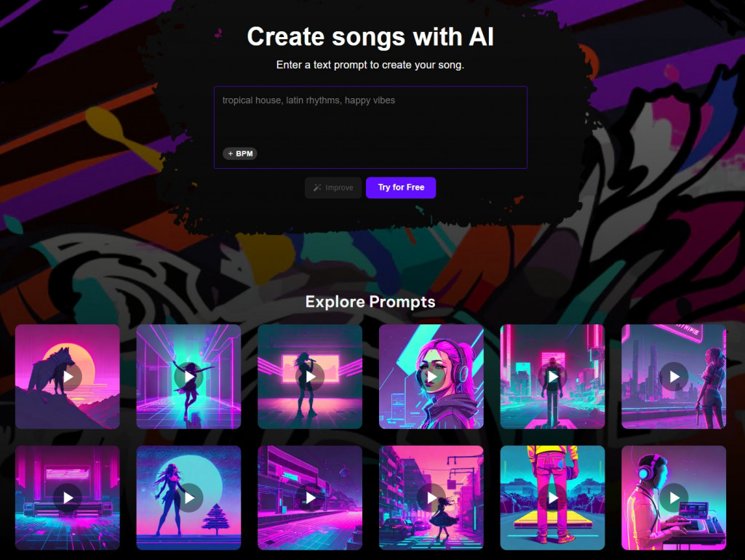Click the Explore Prompts heading
The height and width of the screenshot is (560, 745).
click(370, 302)
